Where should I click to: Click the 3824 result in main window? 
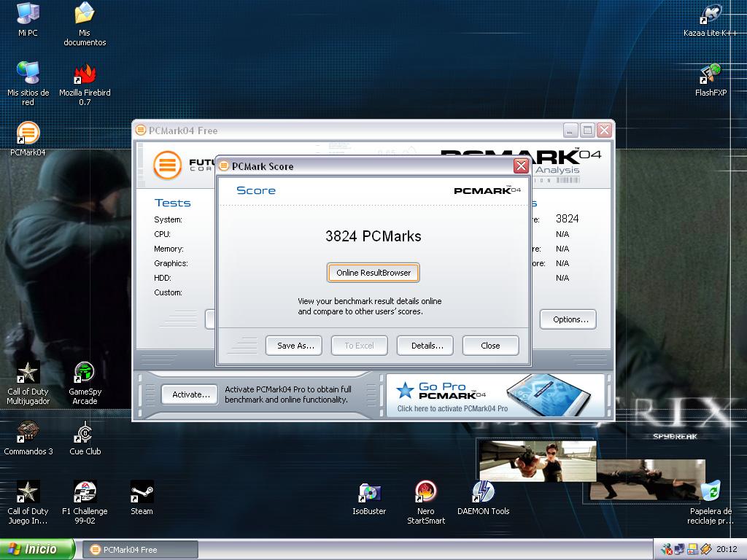567,219
